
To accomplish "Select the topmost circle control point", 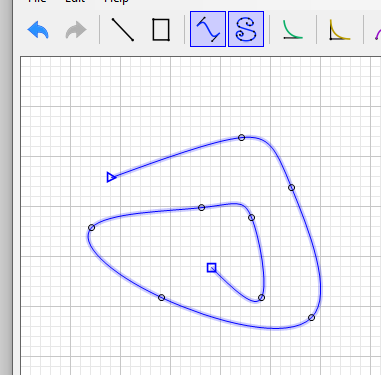I will pyautogui.click(x=242, y=137).
